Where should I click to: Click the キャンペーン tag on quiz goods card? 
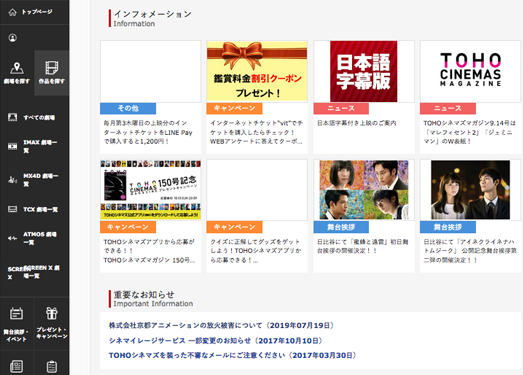point(234,227)
